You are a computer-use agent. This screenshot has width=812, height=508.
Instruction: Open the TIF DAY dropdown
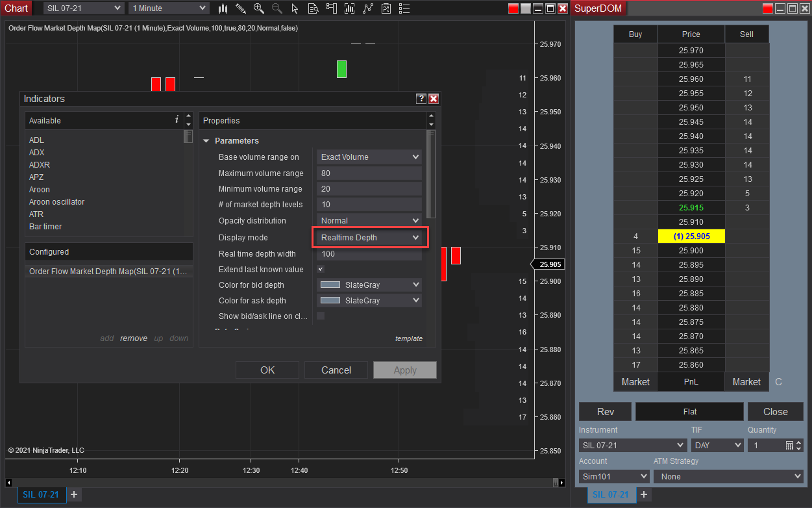[717, 446]
